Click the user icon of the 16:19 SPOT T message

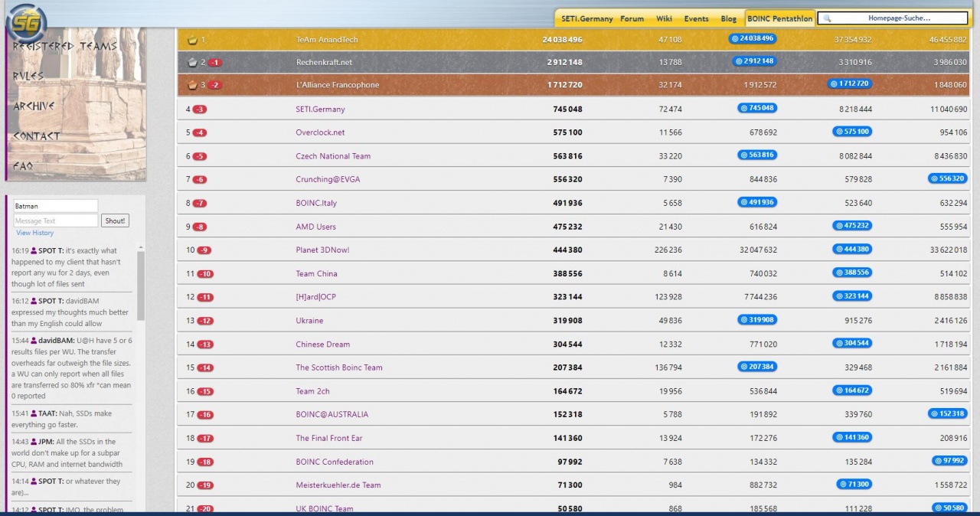click(34, 251)
